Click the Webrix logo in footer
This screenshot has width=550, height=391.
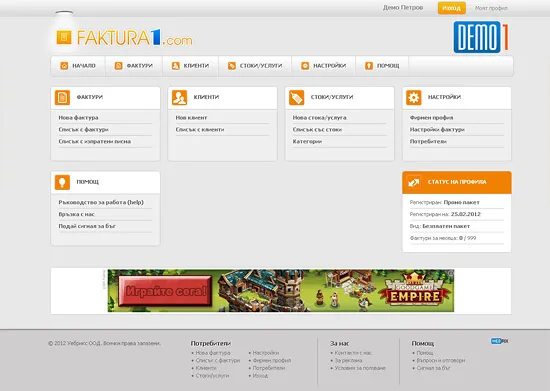499,341
